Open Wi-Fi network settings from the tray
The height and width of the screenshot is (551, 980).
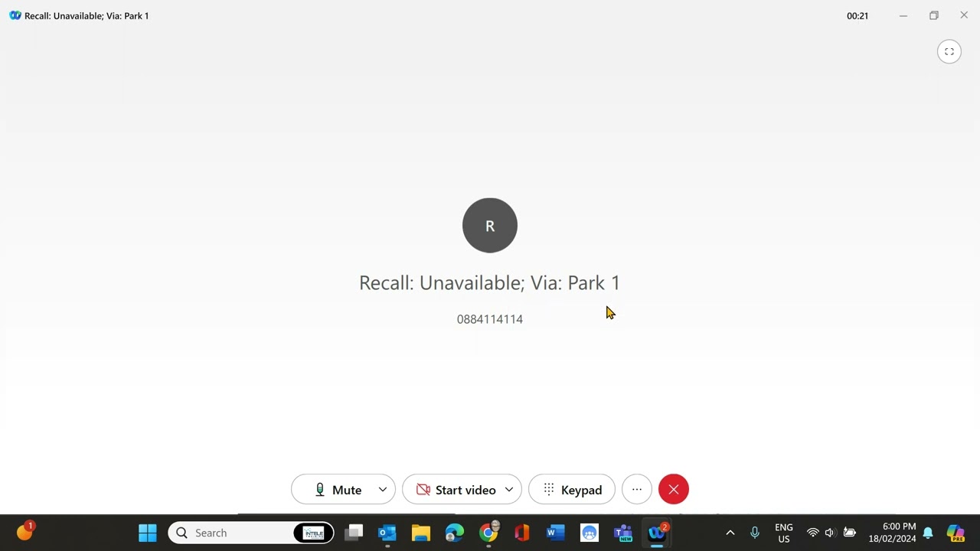(813, 533)
